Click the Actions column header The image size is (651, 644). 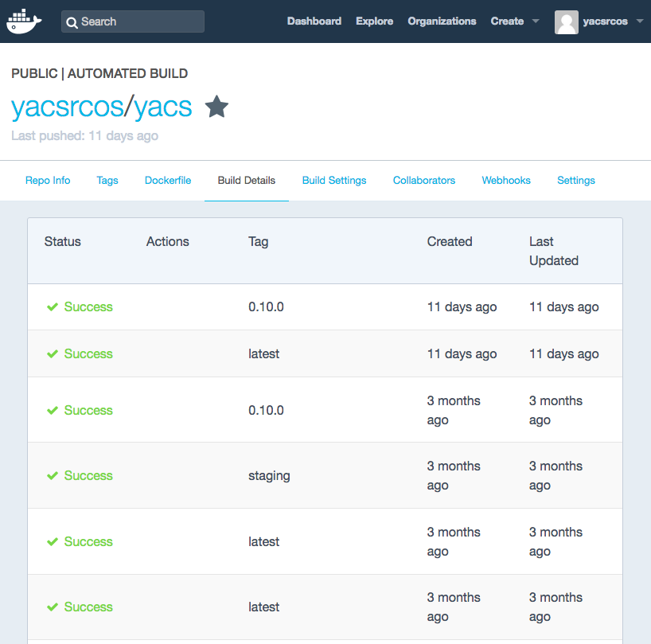pyautogui.click(x=168, y=242)
